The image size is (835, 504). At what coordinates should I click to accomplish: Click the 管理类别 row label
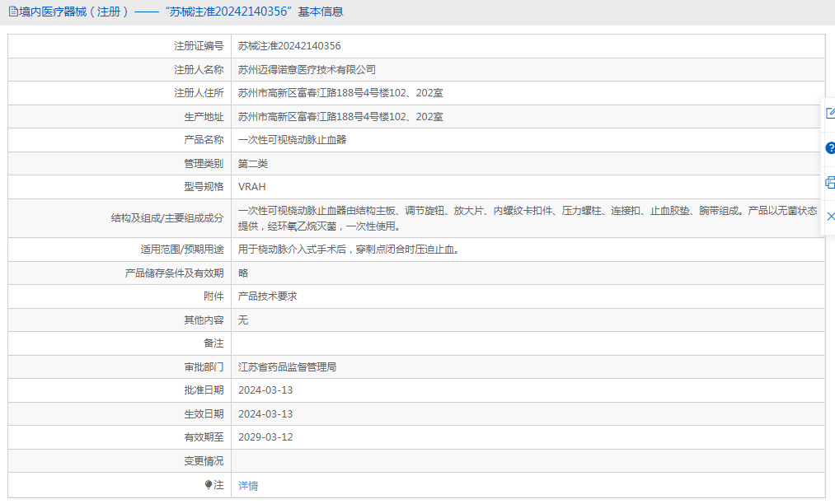(x=204, y=163)
